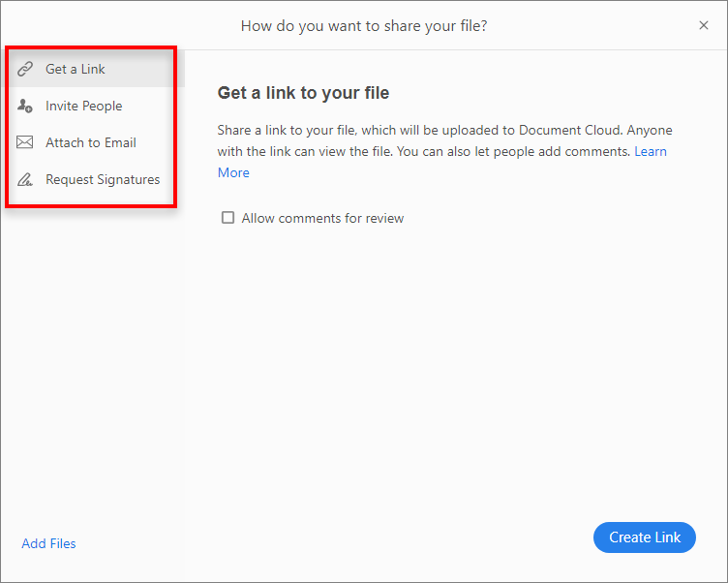
Task: Click the person icon beside Invite People
Action: click(26, 106)
